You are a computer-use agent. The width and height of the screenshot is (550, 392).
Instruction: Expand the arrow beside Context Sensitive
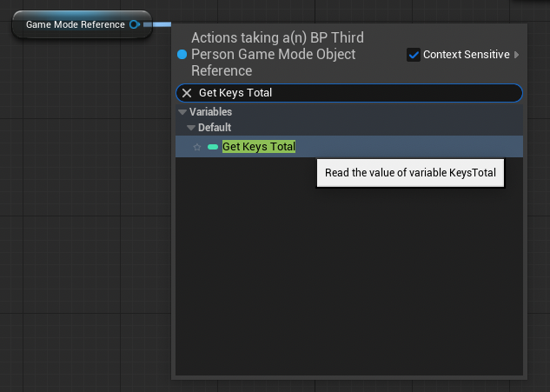point(517,55)
